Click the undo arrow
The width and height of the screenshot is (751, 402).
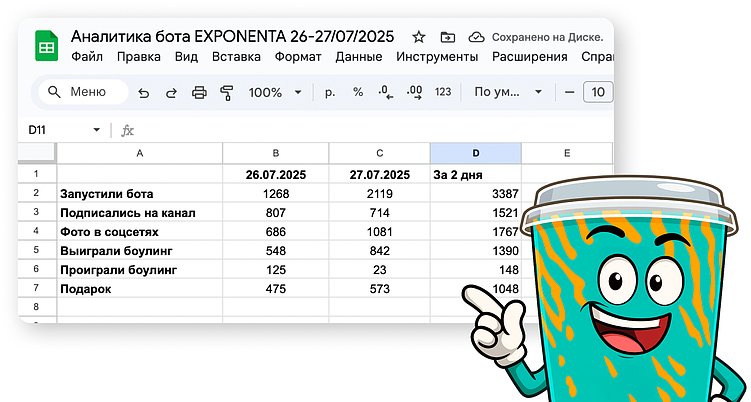(x=143, y=92)
